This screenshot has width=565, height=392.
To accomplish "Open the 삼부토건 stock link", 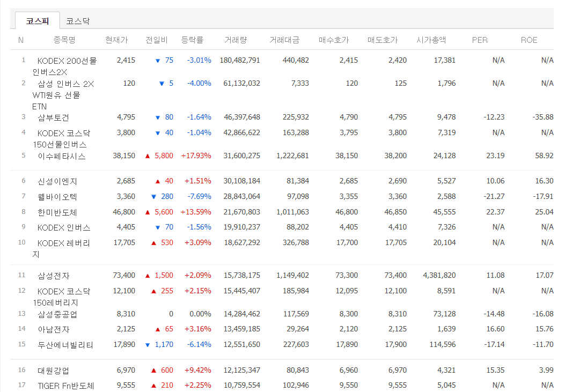I will pos(53,118).
